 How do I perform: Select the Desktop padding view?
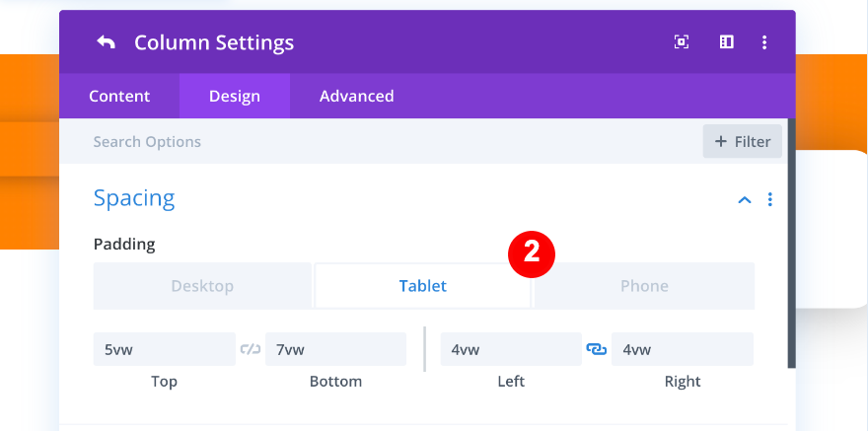(x=202, y=286)
